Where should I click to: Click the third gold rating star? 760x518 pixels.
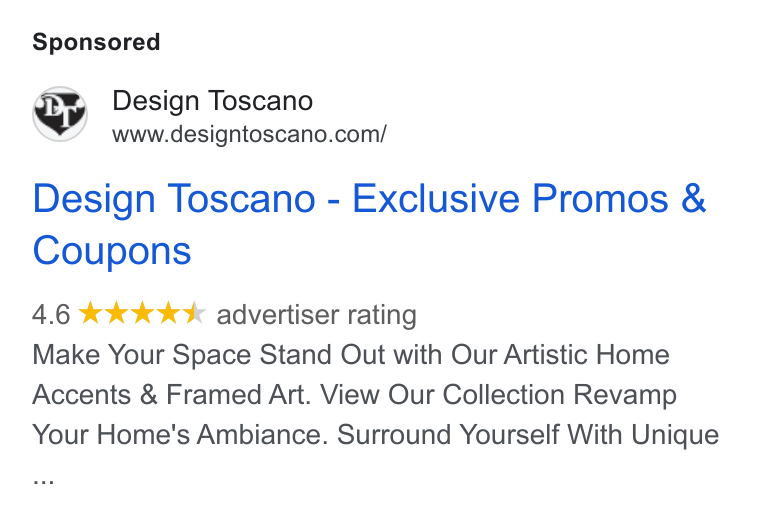(142, 313)
